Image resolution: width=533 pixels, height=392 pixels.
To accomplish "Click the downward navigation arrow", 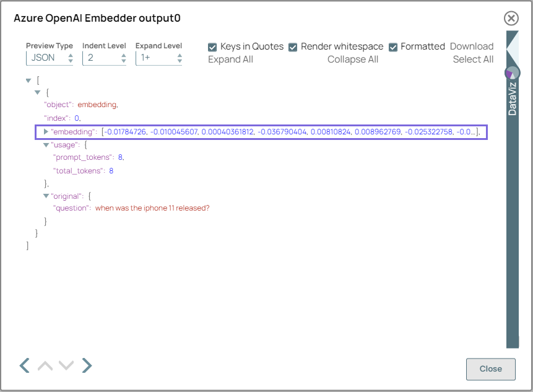I will 66,365.
